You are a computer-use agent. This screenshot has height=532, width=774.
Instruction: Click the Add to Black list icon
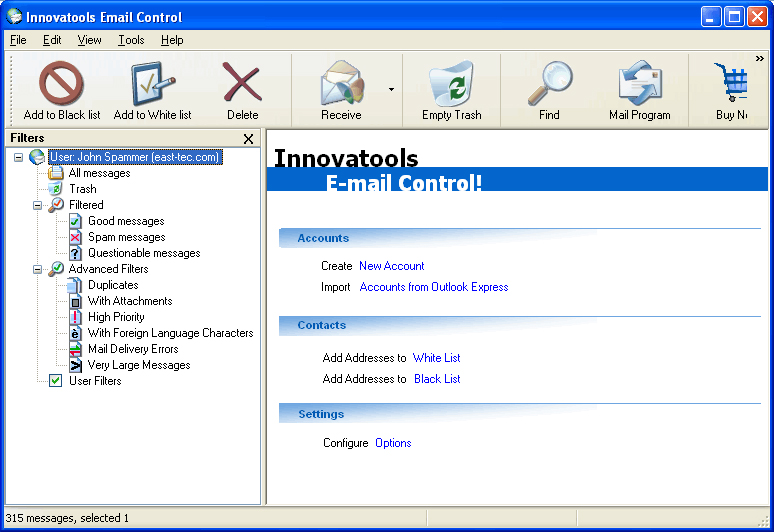pos(61,83)
